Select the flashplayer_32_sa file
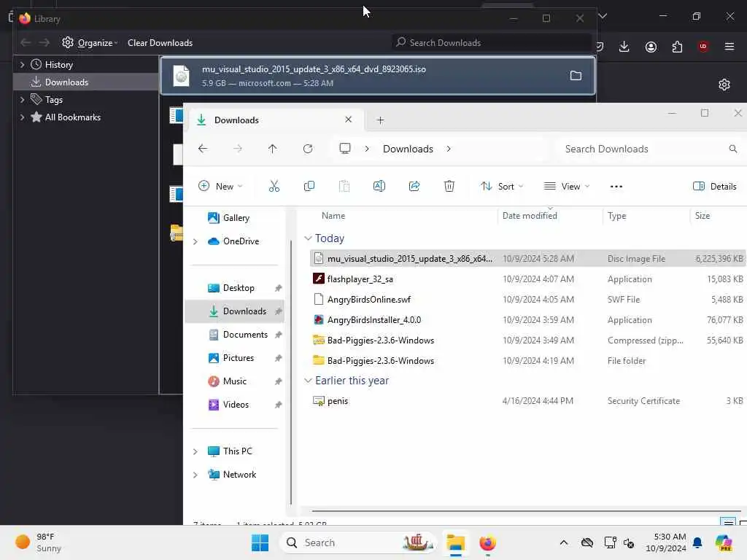The image size is (747, 560). (x=527, y=279)
